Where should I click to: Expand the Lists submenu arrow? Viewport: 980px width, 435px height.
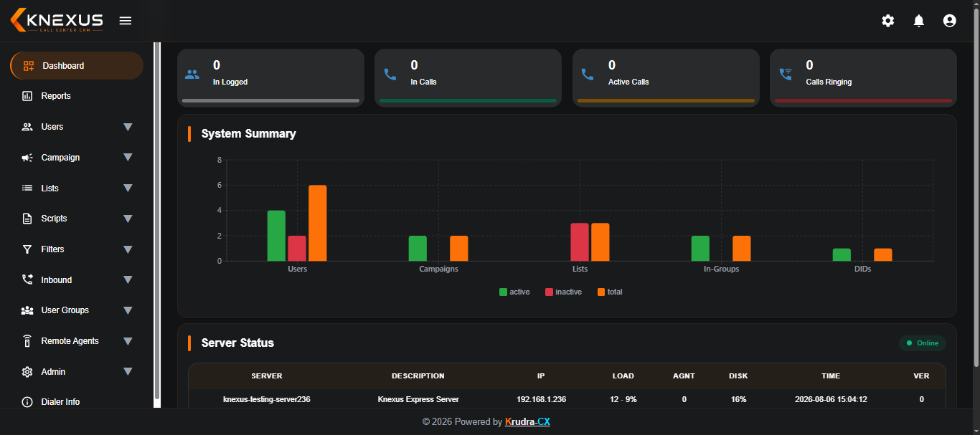[x=128, y=188]
